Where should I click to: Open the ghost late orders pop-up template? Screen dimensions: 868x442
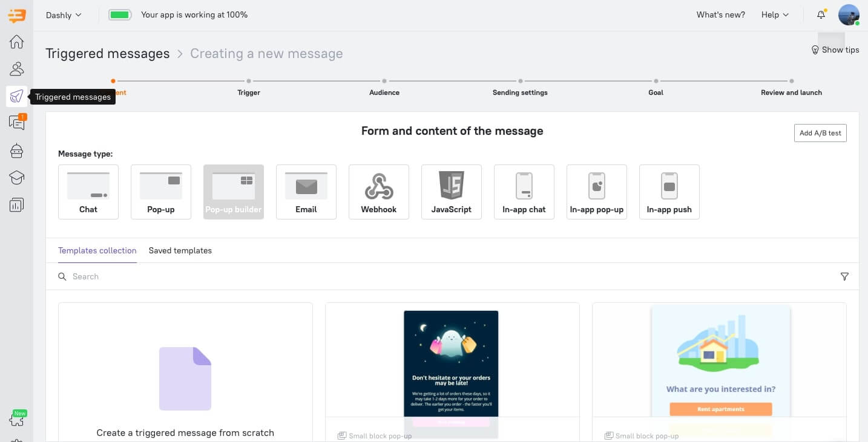[452, 372]
